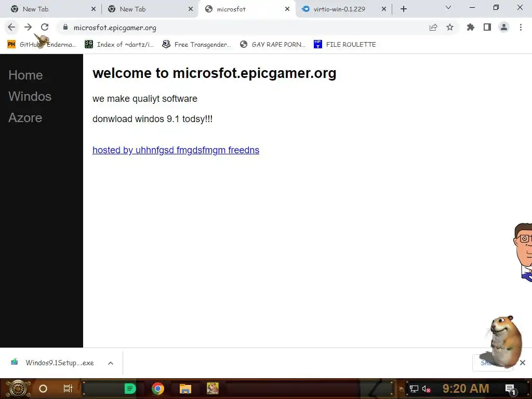Open taskbar search circle icon
This screenshot has height=399, width=532.
click(x=43, y=389)
